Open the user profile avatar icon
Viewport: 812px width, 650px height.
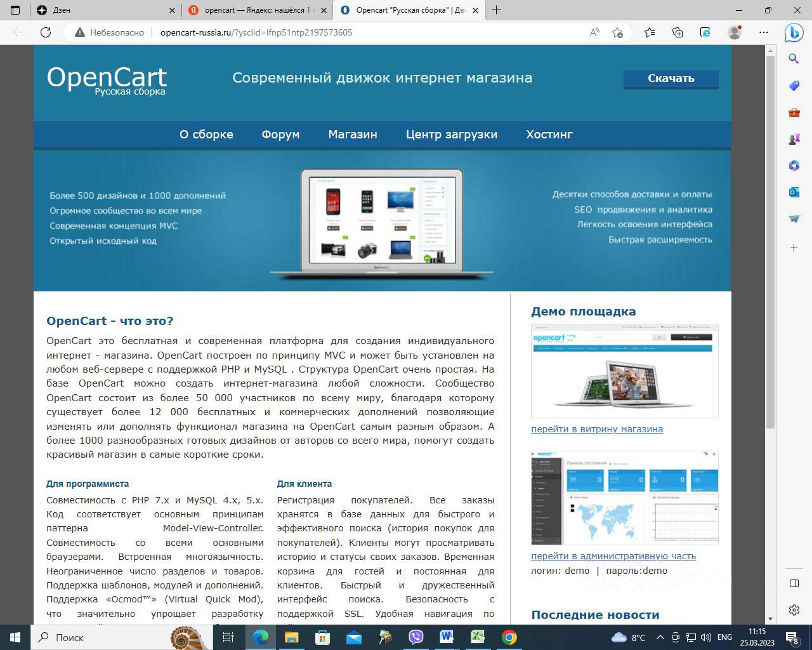tap(734, 32)
